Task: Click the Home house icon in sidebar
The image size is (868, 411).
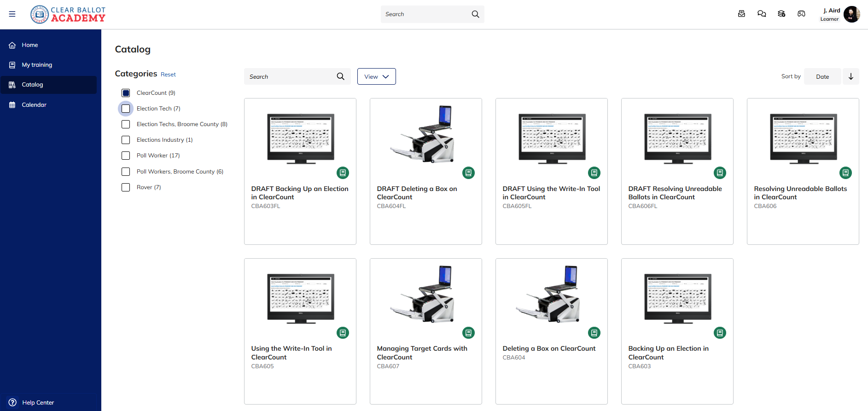Action: [x=12, y=45]
